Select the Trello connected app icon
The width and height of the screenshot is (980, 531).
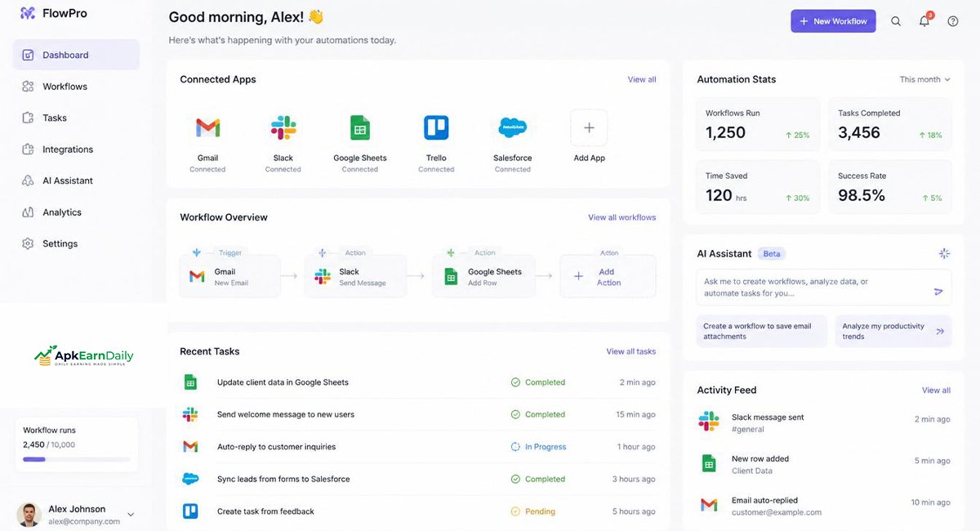pos(436,127)
